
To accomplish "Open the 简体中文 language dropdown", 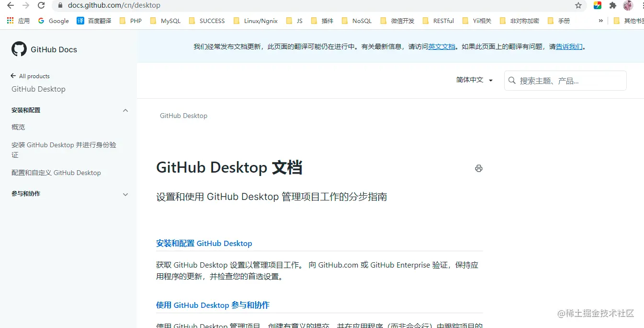I will pyautogui.click(x=475, y=80).
